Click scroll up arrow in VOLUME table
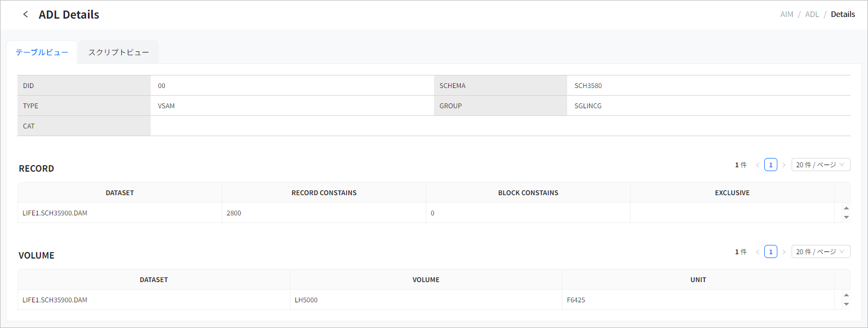This screenshot has height=328, width=868. pos(846,295)
